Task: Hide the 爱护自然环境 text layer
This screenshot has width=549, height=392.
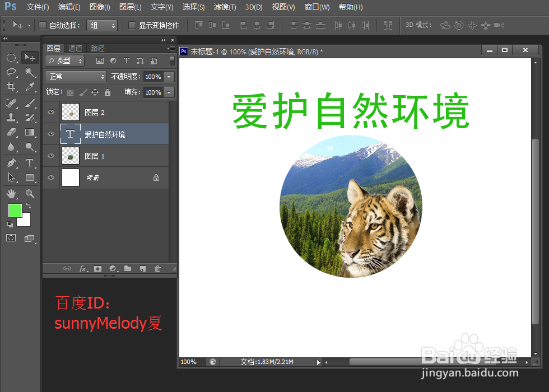Action: [51, 134]
